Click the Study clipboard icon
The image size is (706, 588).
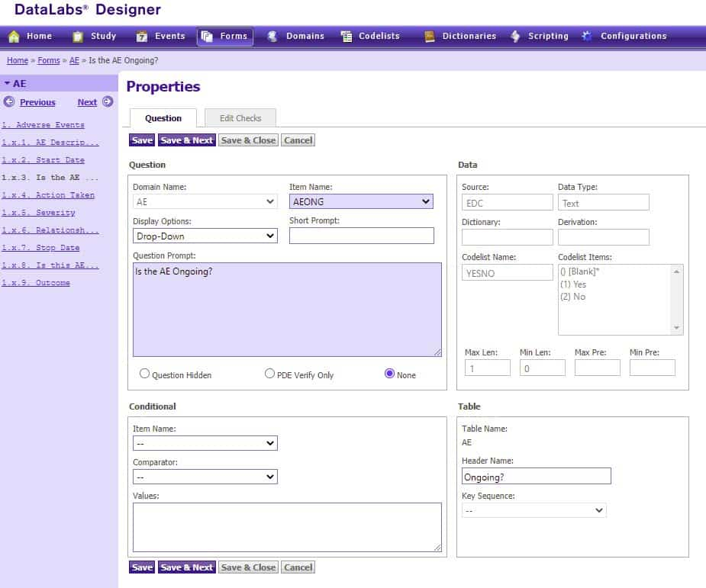click(78, 37)
